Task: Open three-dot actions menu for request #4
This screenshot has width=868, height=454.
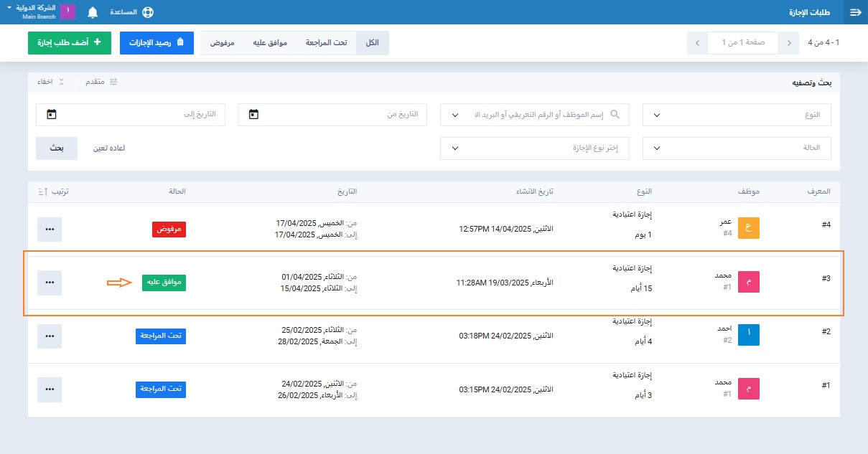Action: click(x=49, y=229)
